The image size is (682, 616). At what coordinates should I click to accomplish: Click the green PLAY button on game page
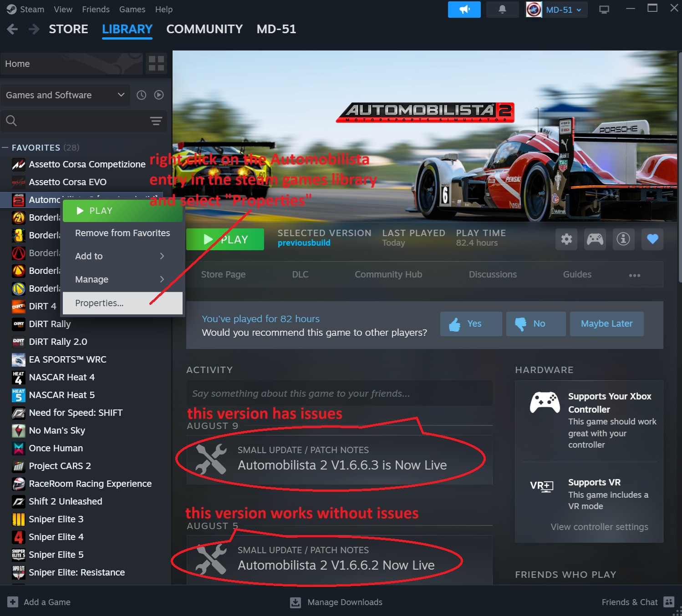point(225,239)
